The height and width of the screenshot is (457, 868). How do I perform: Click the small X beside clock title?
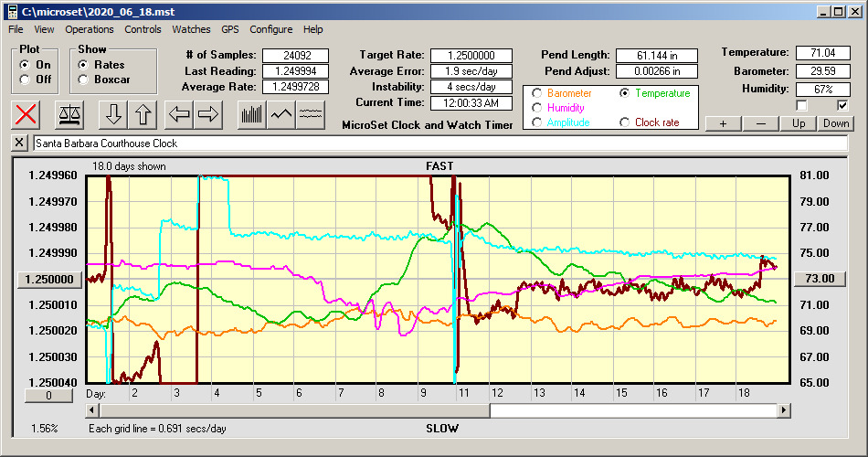tap(19, 143)
